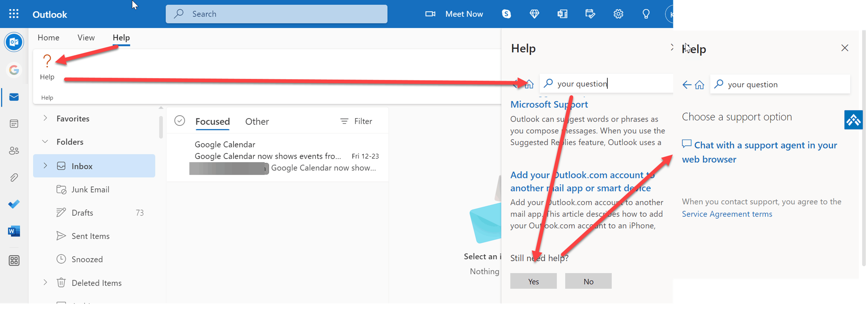Screen dimensions: 868x320
Task: Open the Skype panel from the top bar
Action: (506, 14)
